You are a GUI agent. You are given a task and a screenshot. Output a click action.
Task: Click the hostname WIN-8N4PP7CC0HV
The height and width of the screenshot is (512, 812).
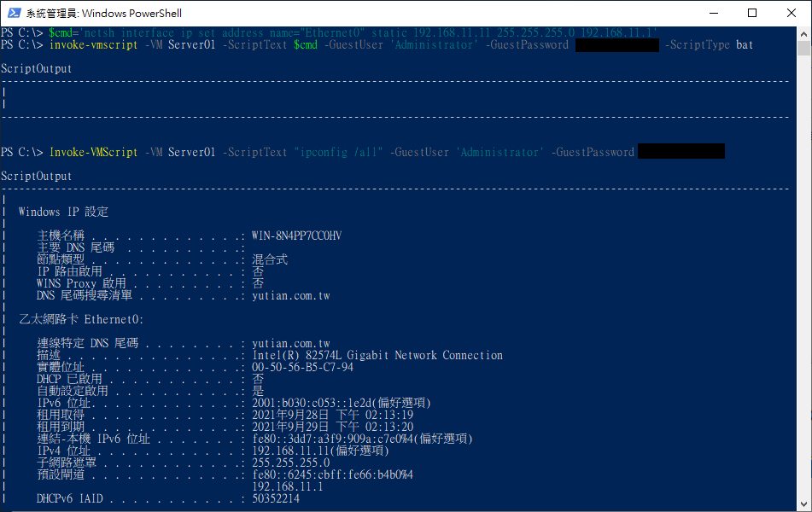click(297, 236)
